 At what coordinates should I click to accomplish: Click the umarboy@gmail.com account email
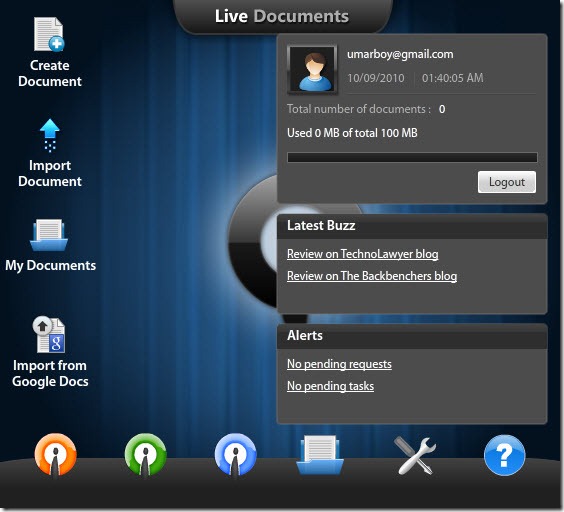pyautogui.click(x=400, y=54)
